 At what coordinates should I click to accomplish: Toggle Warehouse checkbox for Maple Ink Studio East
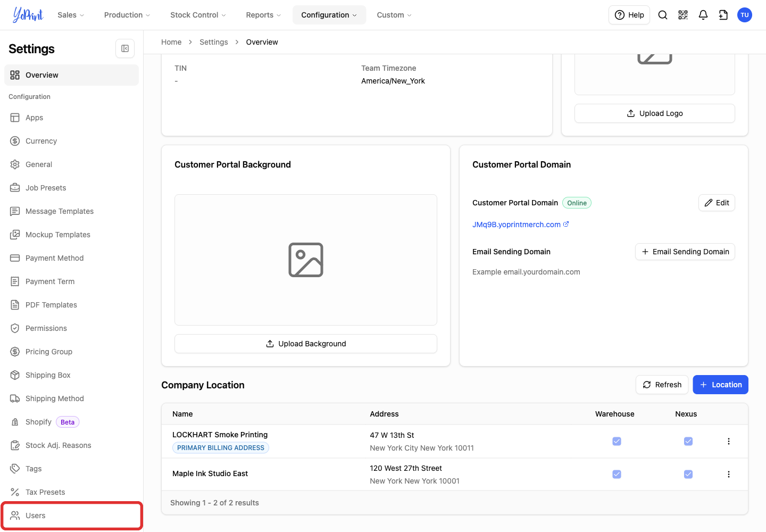click(617, 474)
